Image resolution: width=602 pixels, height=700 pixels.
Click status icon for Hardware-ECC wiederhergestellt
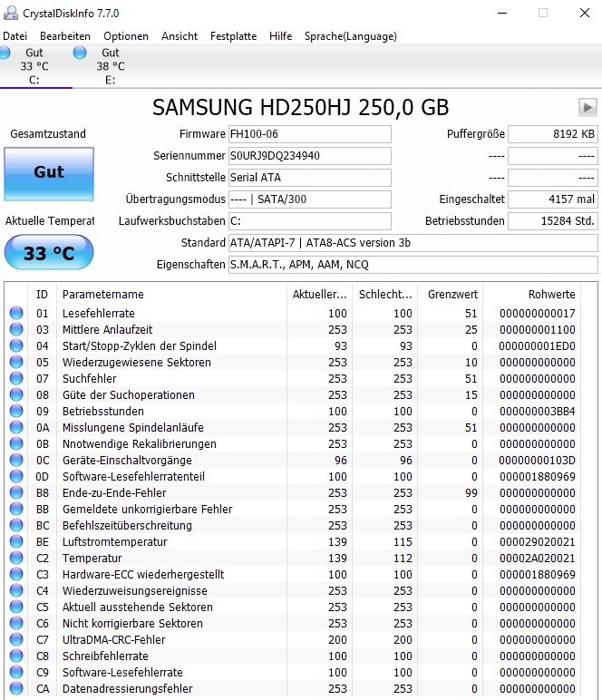(16, 575)
